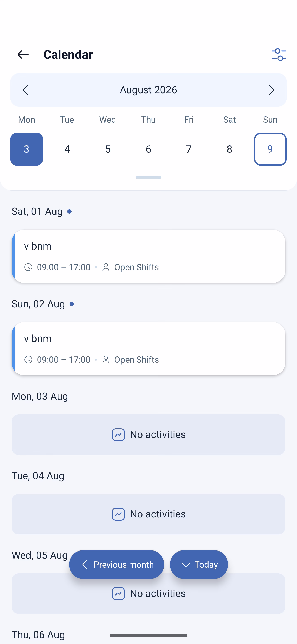This screenshot has height=644, width=297.
Task: Select Saturday 8 date
Action: coord(230,149)
